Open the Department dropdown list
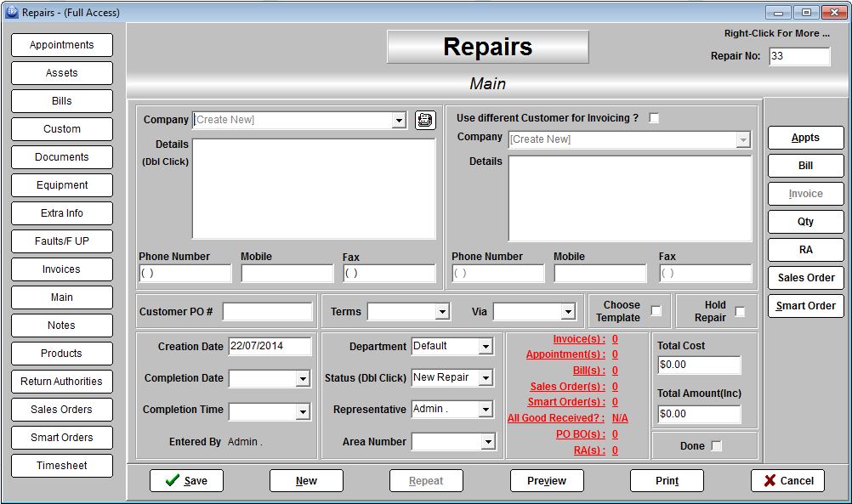852x504 pixels. (x=485, y=347)
